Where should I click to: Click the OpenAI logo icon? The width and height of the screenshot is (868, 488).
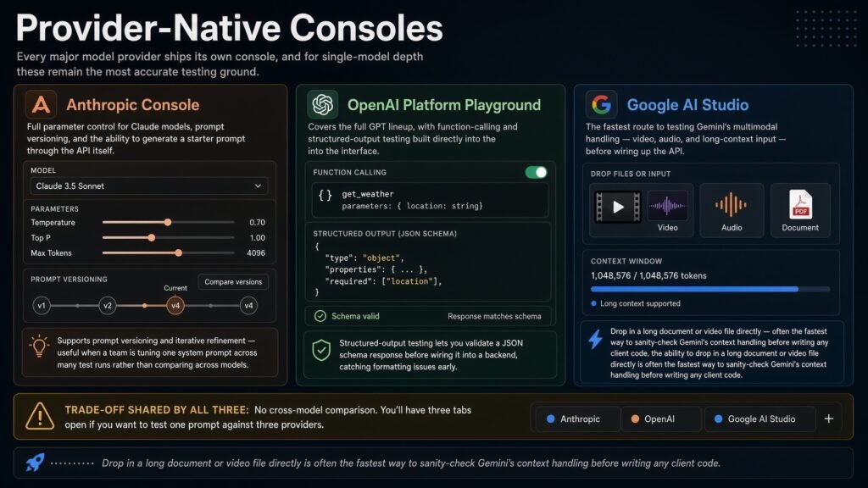pyautogui.click(x=323, y=104)
